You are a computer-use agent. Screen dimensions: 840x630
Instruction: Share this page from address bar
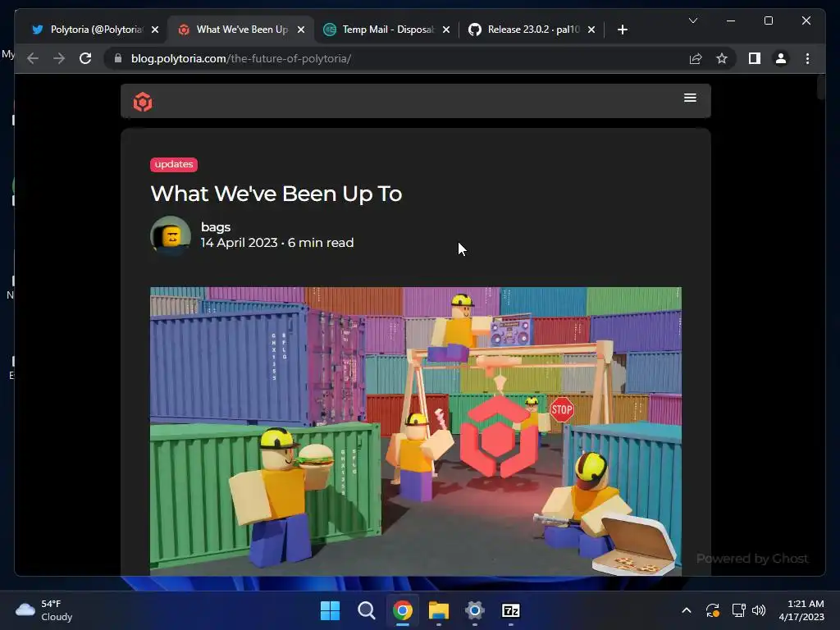(696, 58)
